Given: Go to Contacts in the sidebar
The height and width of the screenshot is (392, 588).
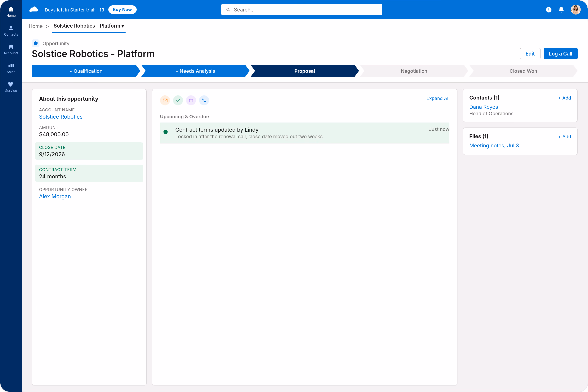Looking at the screenshot, I should click(11, 30).
